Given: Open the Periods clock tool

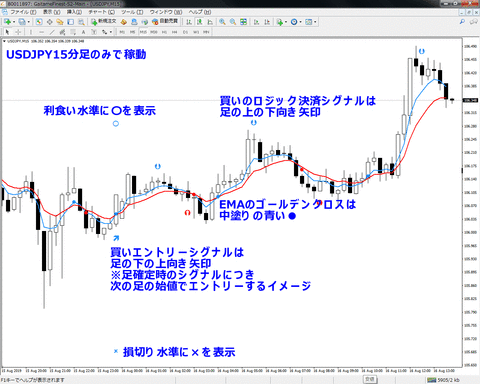Looking at the screenshot, I should [294, 22].
